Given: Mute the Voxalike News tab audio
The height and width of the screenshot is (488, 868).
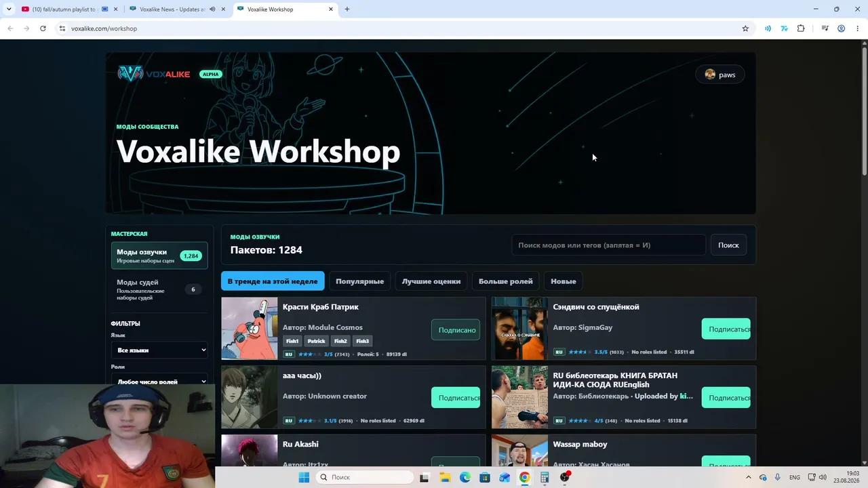Looking at the screenshot, I should (x=212, y=9).
